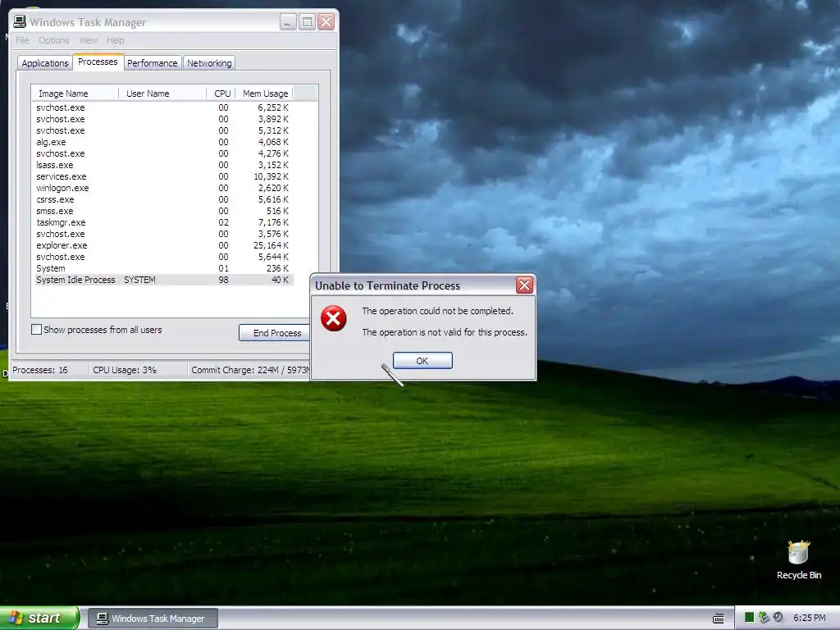Viewport: 840px width, 630px height.
Task: Close the Unable to Terminate Process dialog
Action: [x=524, y=285]
